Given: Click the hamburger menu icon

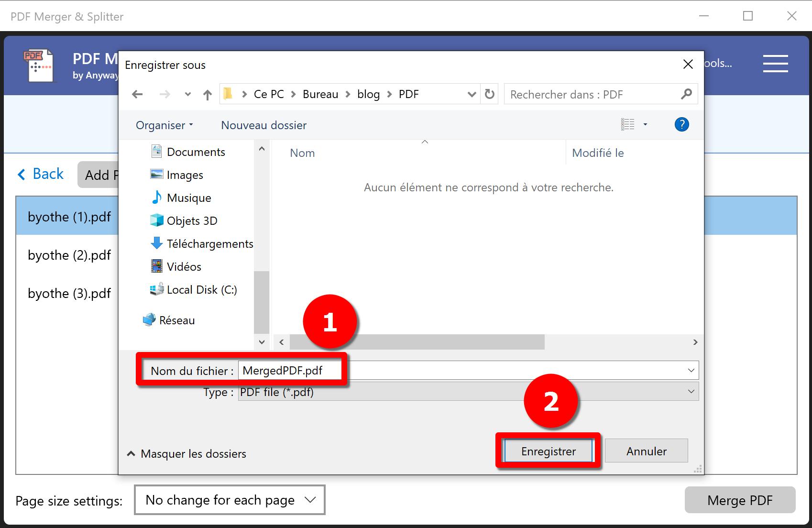Looking at the screenshot, I should click(x=775, y=64).
